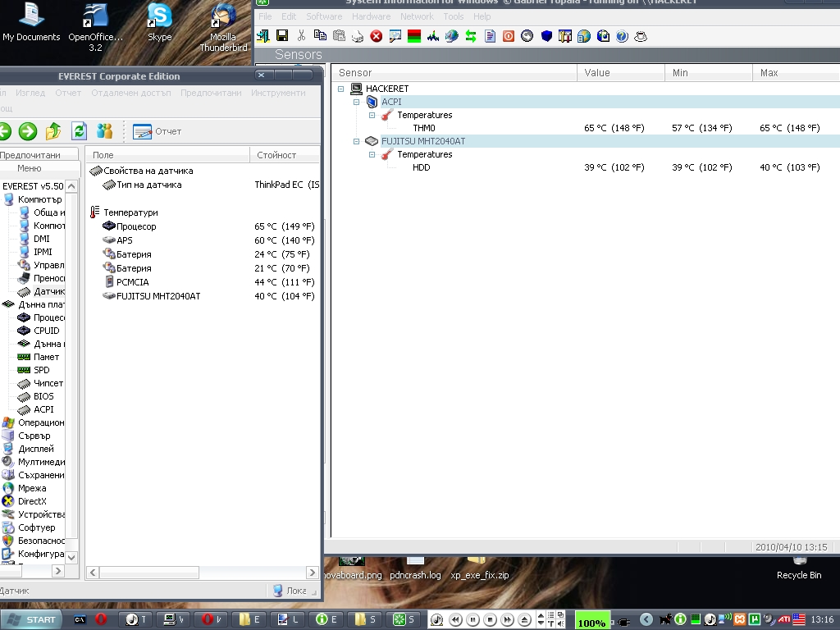Open the Инструменти menu in EVEREST
This screenshot has height=630, width=840.
tap(278, 93)
